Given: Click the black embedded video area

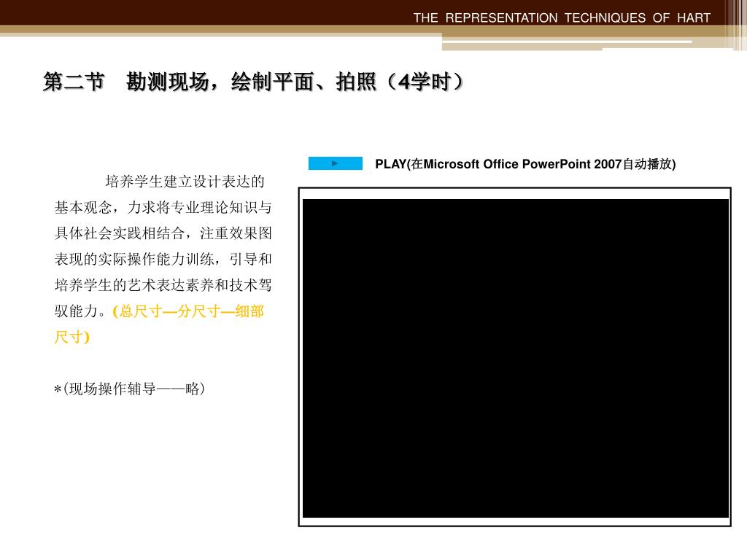Looking at the screenshot, I should tap(516, 358).
